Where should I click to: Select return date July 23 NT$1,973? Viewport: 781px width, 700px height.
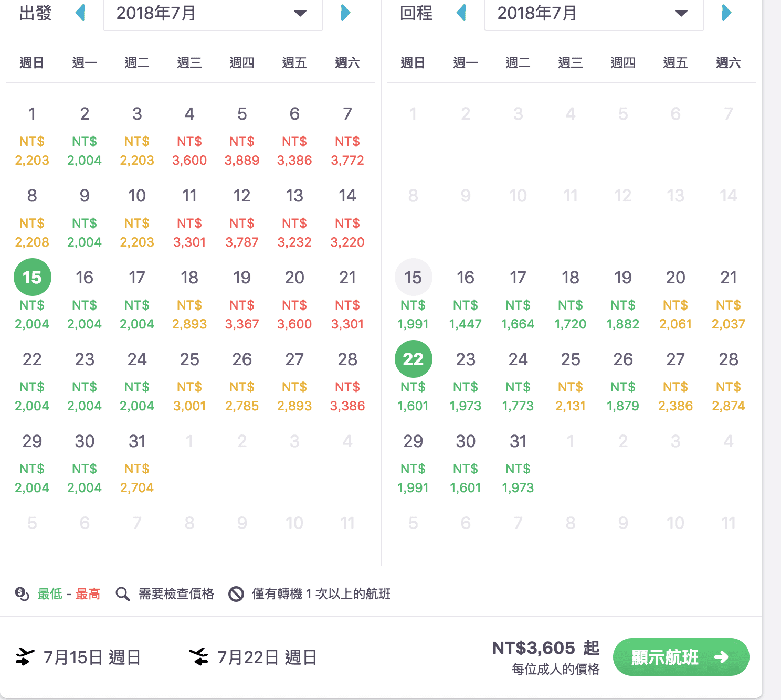tap(466, 382)
